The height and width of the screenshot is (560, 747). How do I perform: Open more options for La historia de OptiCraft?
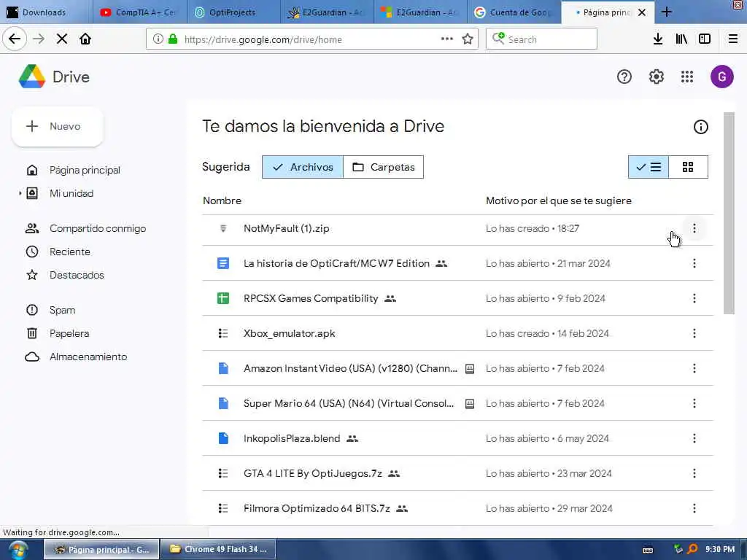694,263
